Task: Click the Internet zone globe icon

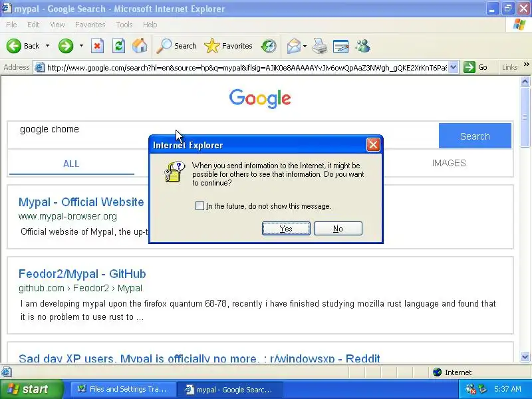Action: [438, 372]
